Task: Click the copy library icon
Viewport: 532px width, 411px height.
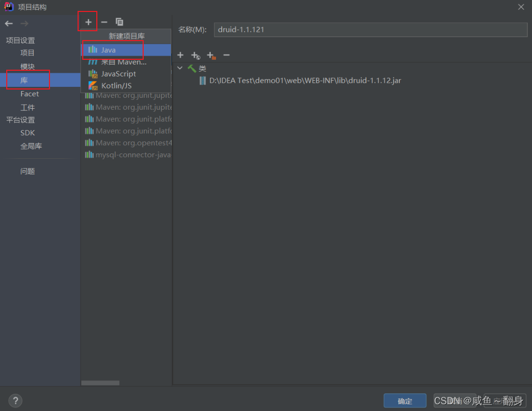Action: [119, 22]
